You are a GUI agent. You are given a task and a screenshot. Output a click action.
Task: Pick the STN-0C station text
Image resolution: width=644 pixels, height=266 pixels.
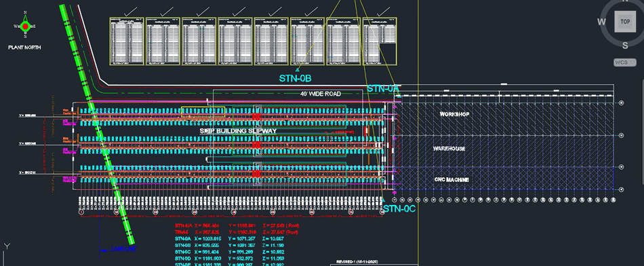400,209
